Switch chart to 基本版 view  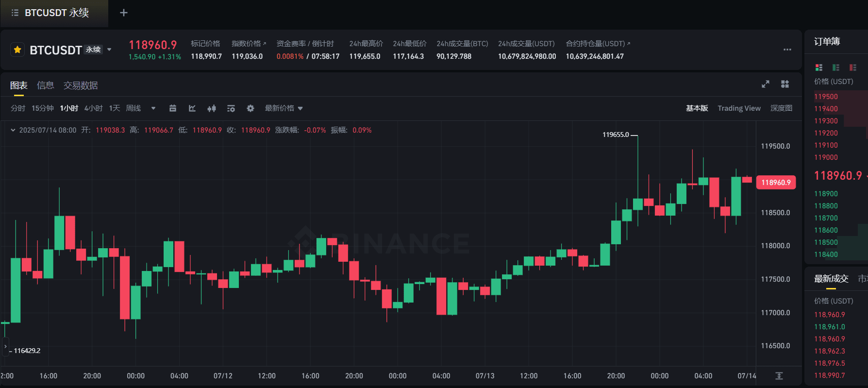click(697, 108)
